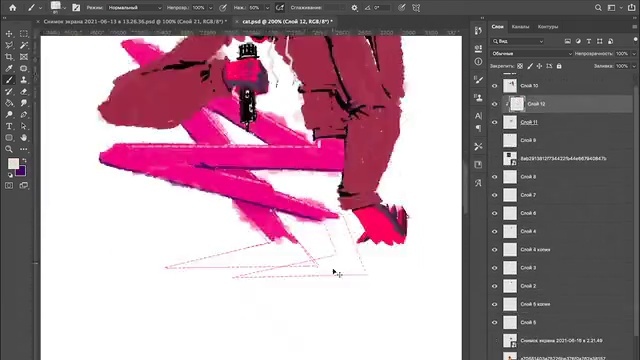Select the Brush tool in toolbox
640x360 pixels.
tap(9, 80)
